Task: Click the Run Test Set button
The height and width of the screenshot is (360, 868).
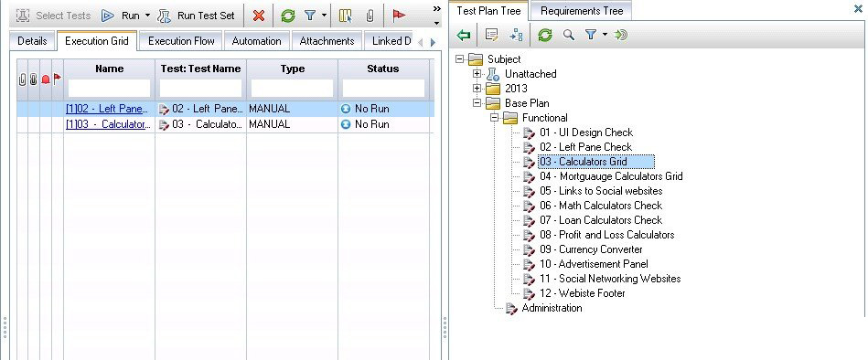Action: (x=196, y=16)
